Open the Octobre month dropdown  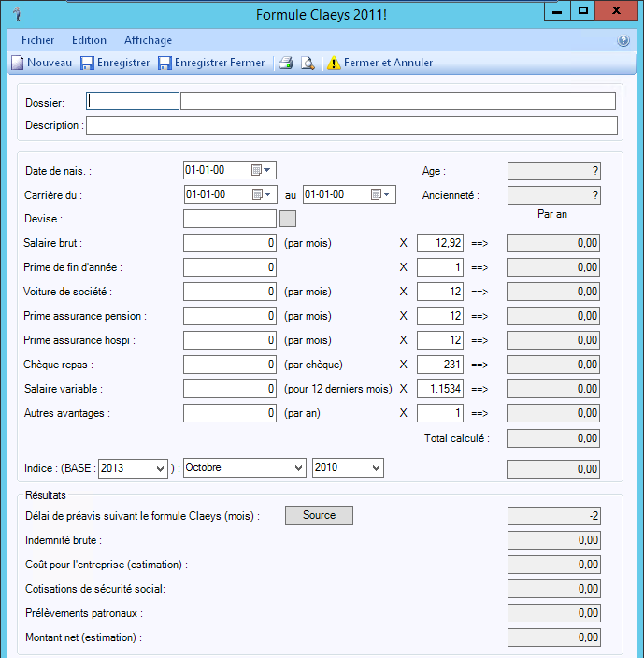coord(298,468)
